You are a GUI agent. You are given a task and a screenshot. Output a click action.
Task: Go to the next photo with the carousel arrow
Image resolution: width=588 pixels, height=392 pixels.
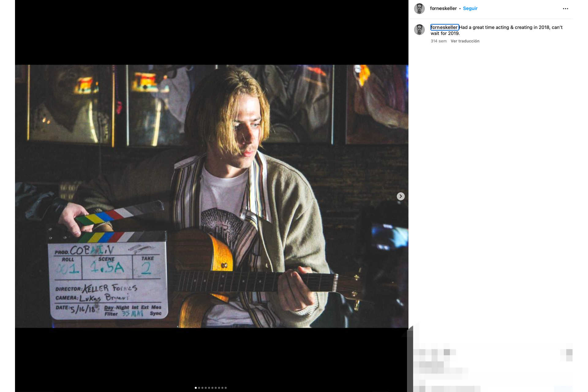pyautogui.click(x=401, y=196)
